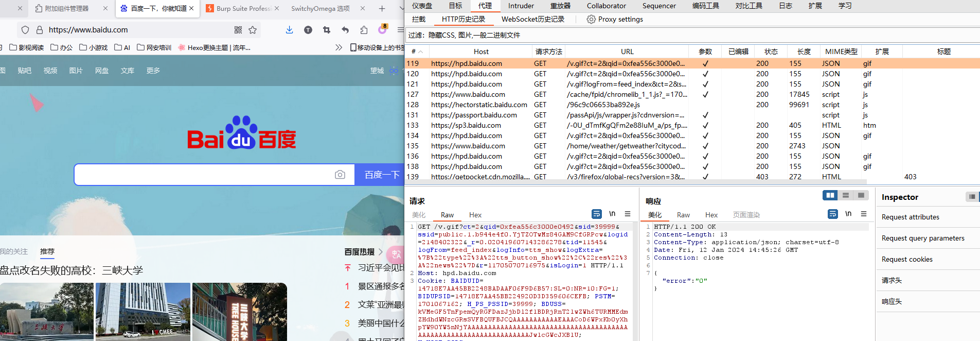Click the crop screenshot toolbar icon
The width and height of the screenshot is (980, 341).
tap(327, 30)
